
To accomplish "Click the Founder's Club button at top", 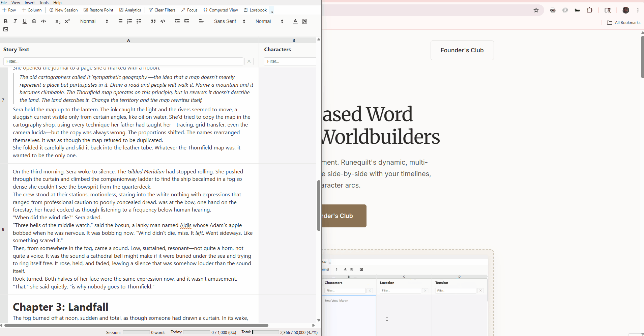I will coord(462,50).
